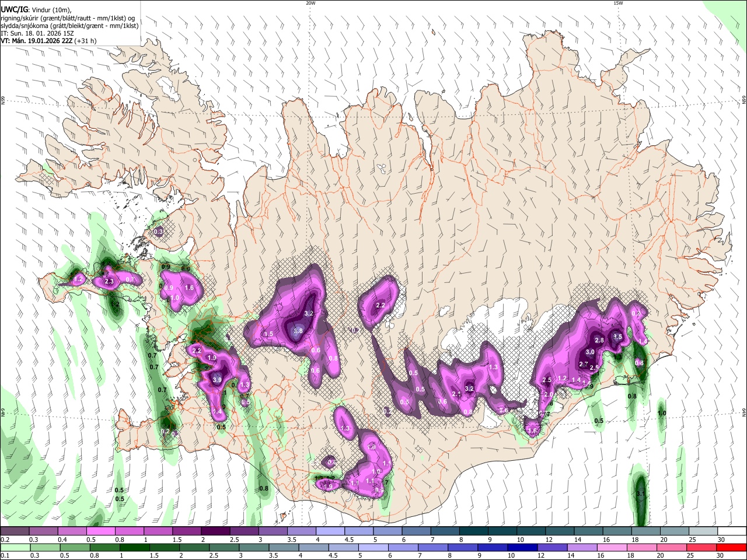Image resolution: width=747 pixels, height=560 pixels.
Task: Click the palest green 0.1 rain swatch
Action: pos(15,547)
